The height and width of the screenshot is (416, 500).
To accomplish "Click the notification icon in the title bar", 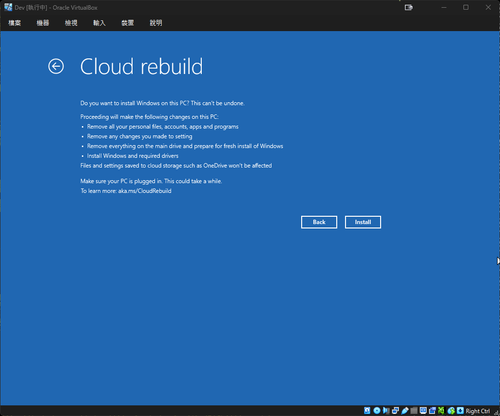I will pyautogui.click(x=409, y=7).
